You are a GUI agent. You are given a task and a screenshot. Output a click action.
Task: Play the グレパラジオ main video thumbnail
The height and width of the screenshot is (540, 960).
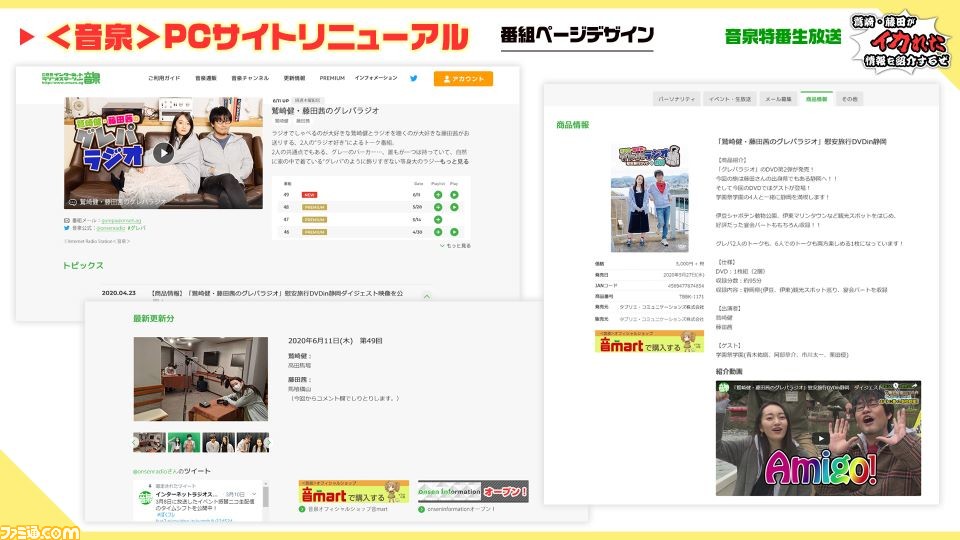click(163, 152)
